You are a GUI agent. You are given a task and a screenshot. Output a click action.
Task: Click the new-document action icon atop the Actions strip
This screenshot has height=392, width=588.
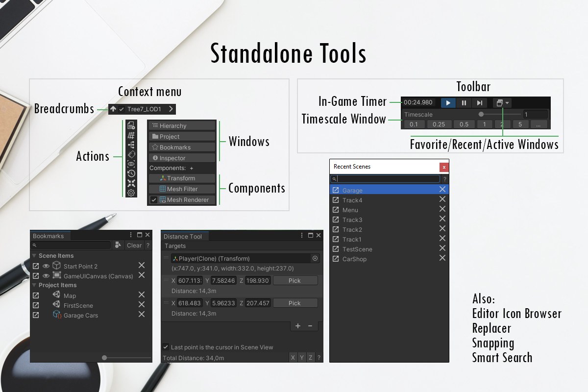tap(131, 125)
